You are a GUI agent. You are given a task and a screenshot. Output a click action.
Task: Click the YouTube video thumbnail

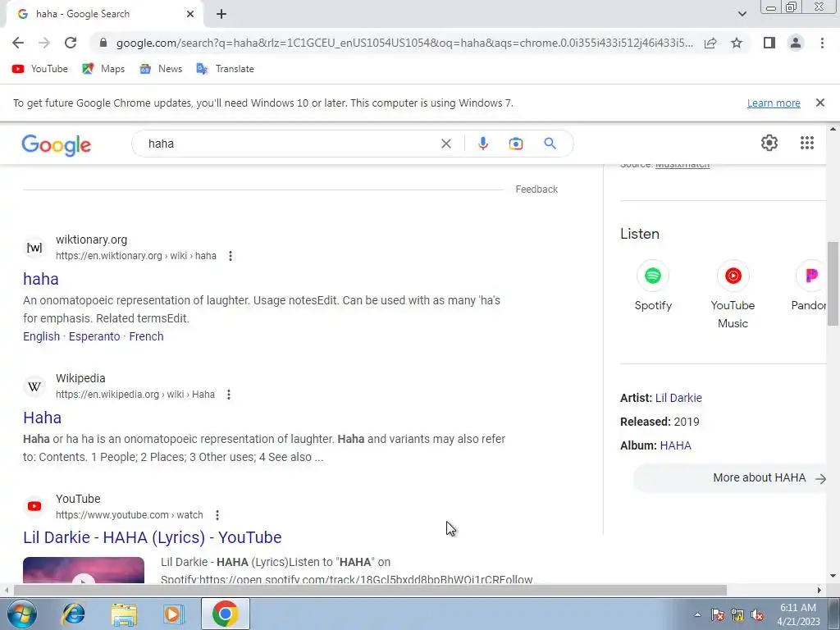click(x=84, y=570)
